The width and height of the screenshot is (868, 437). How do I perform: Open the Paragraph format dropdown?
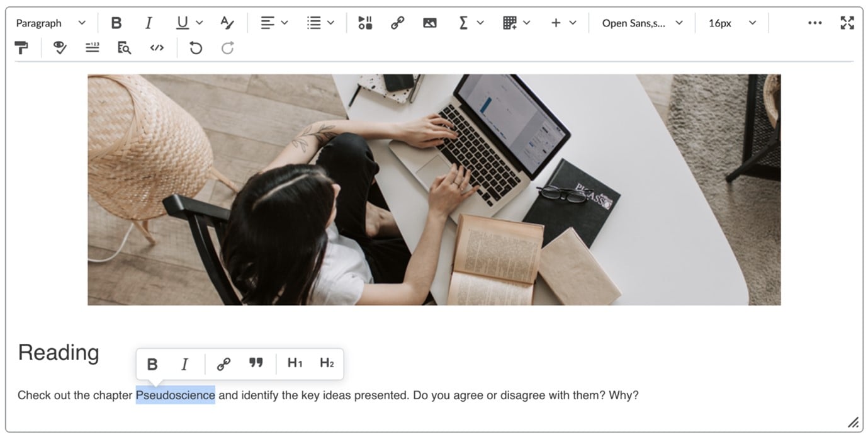pos(51,23)
